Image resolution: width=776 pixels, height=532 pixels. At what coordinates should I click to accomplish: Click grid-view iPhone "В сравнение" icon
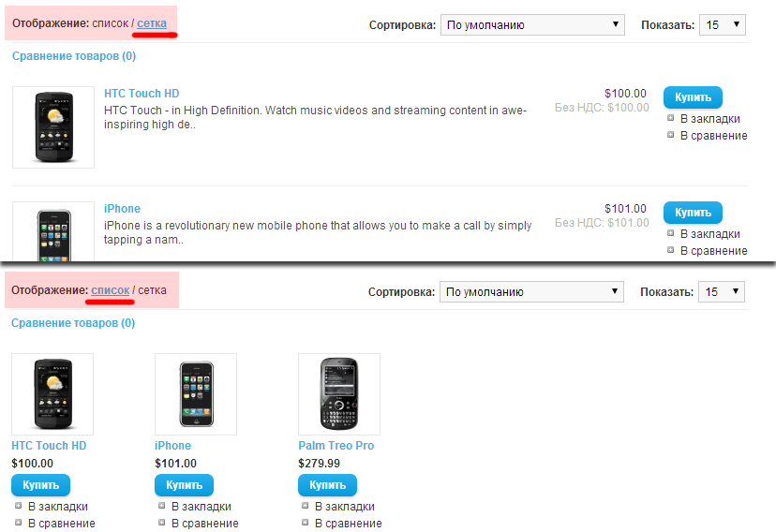tap(162, 523)
